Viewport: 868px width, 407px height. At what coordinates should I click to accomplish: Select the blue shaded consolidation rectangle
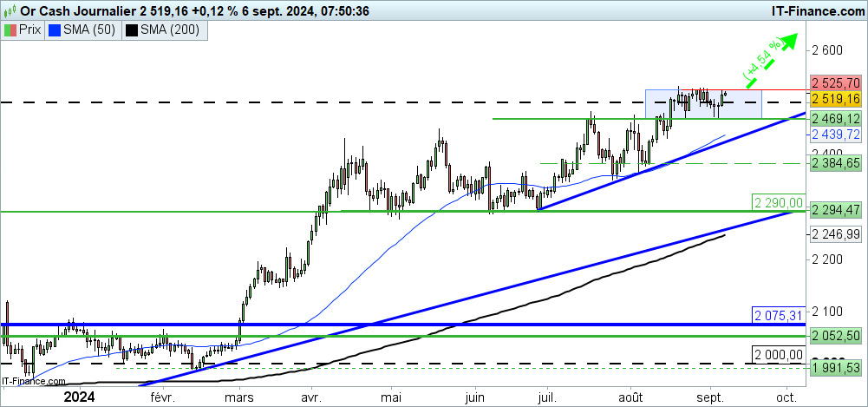[702, 104]
